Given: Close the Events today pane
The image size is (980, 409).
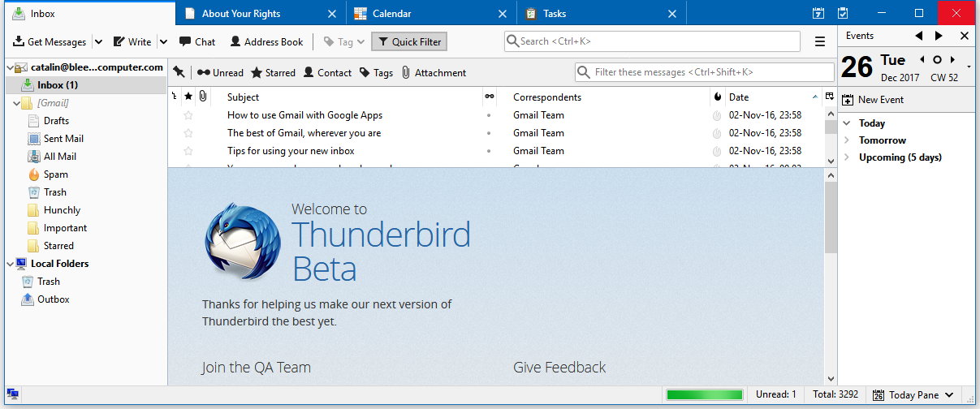Looking at the screenshot, I should 965,36.
